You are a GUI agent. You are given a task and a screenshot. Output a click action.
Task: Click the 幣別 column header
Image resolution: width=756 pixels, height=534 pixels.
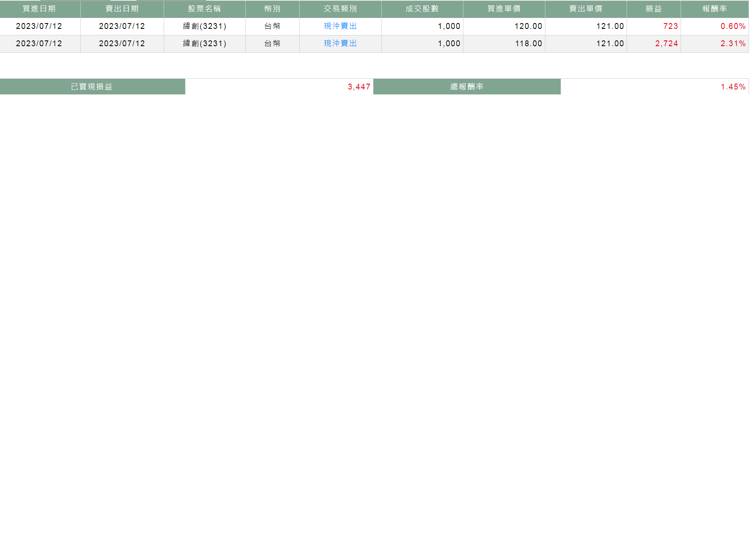(x=272, y=9)
